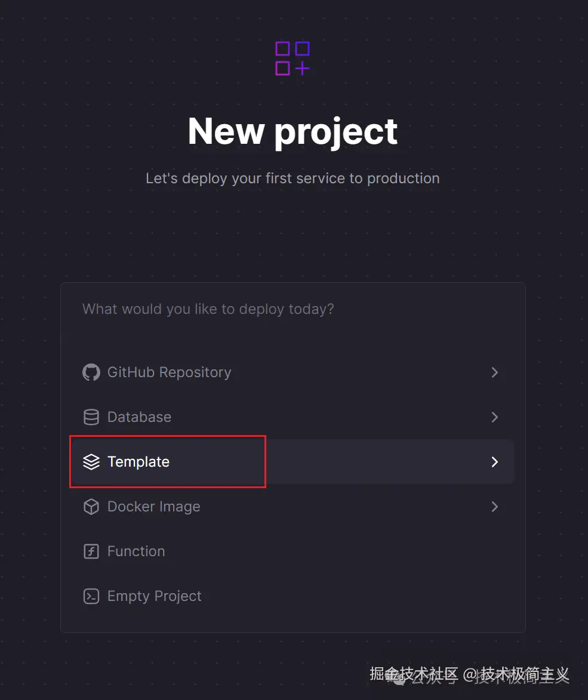Choose the Function option label
Image resolution: width=588 pixels, height=700 pixels.
[x=136, y=551]
